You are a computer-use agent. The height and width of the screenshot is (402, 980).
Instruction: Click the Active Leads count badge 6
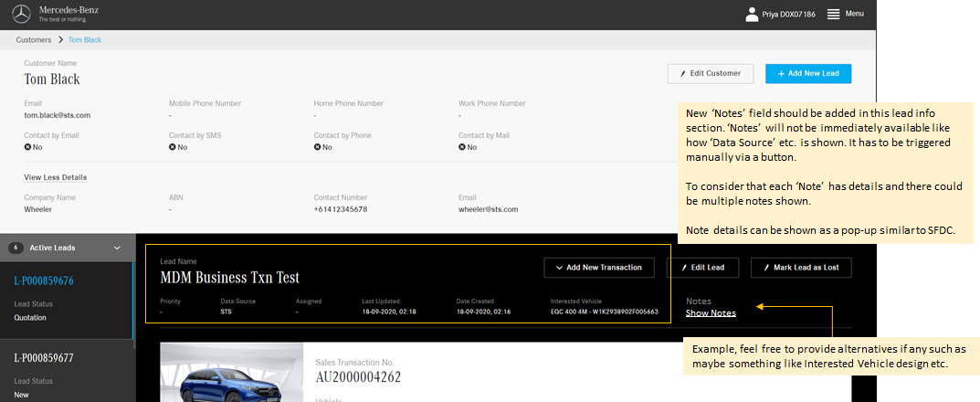point(16,249)
